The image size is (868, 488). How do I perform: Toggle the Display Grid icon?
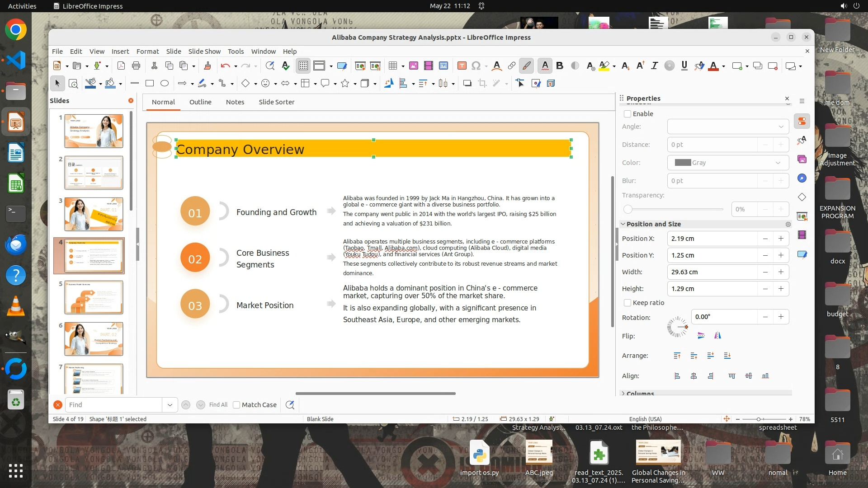pos(303,66)
